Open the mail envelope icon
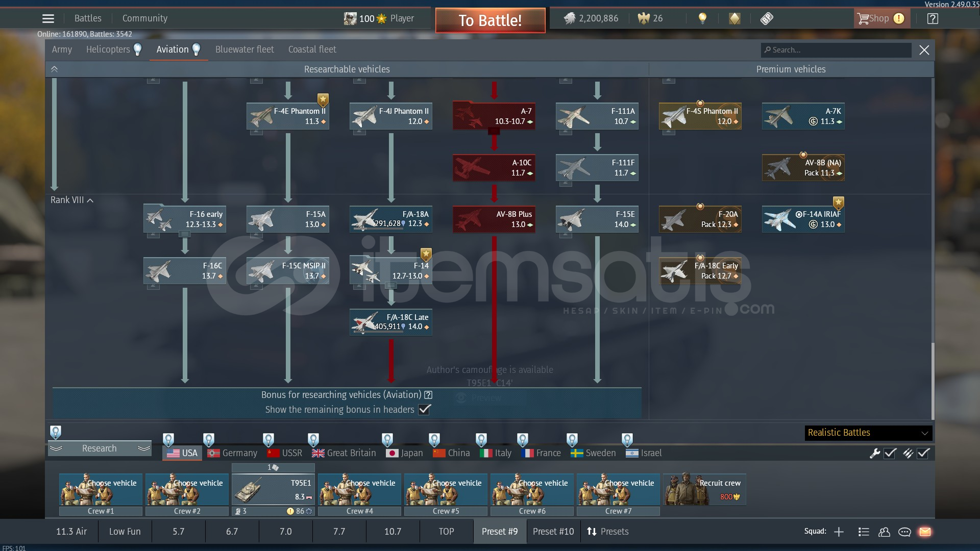 [925, 532]
